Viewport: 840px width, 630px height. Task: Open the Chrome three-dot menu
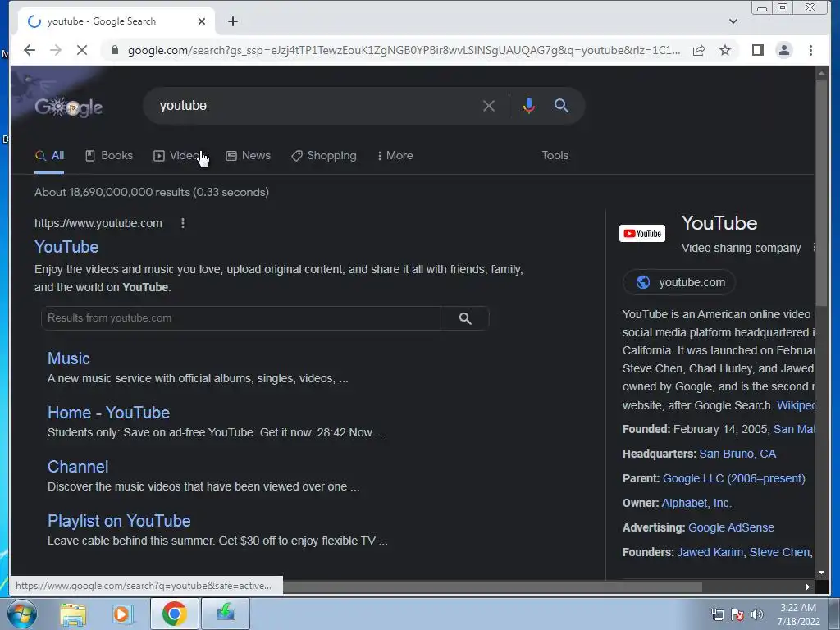coord(810,50)
